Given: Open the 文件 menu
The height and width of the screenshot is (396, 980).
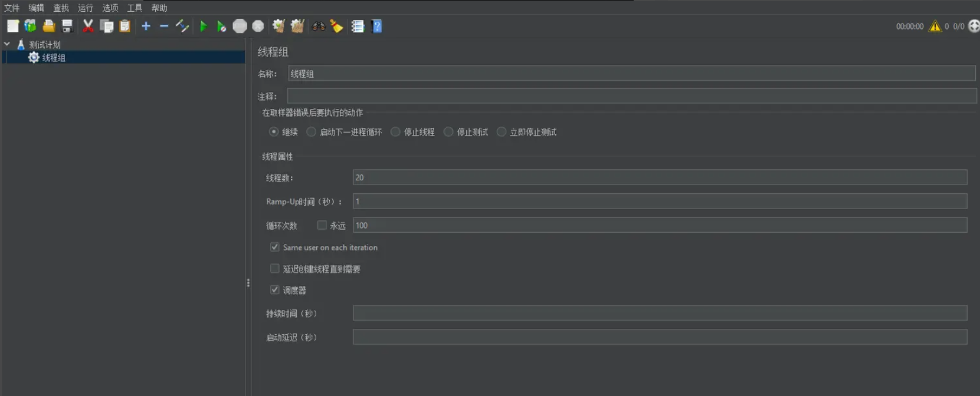Looking at the screenshot, I should [x=12, y=8].
